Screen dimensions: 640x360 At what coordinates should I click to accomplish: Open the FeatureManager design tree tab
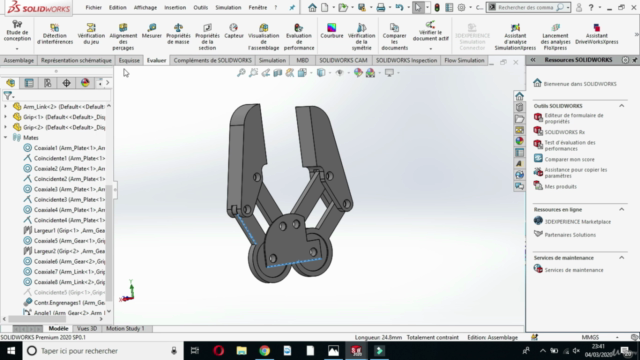(11, 83)
